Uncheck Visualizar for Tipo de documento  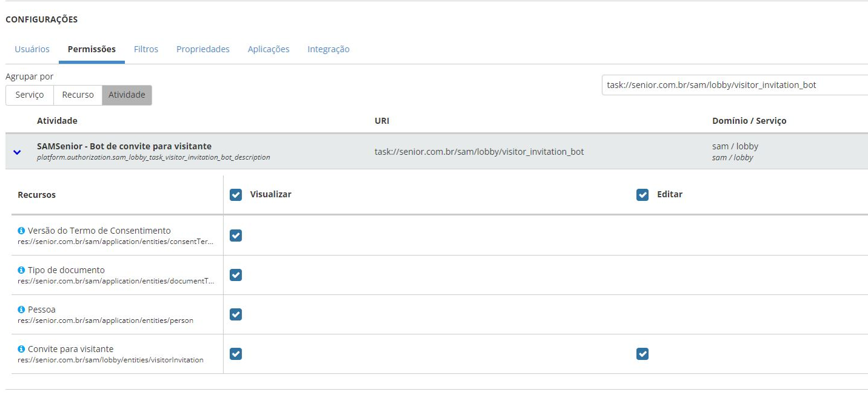(x=236, y=275)
